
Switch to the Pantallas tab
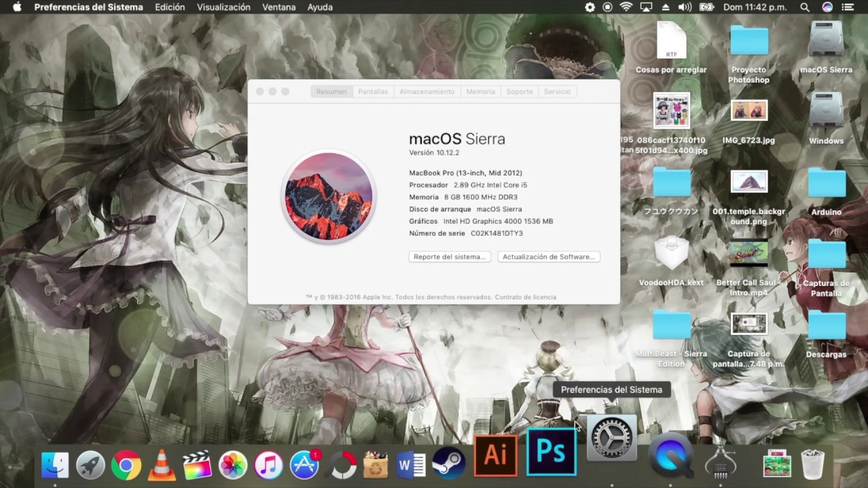(373, 91)
